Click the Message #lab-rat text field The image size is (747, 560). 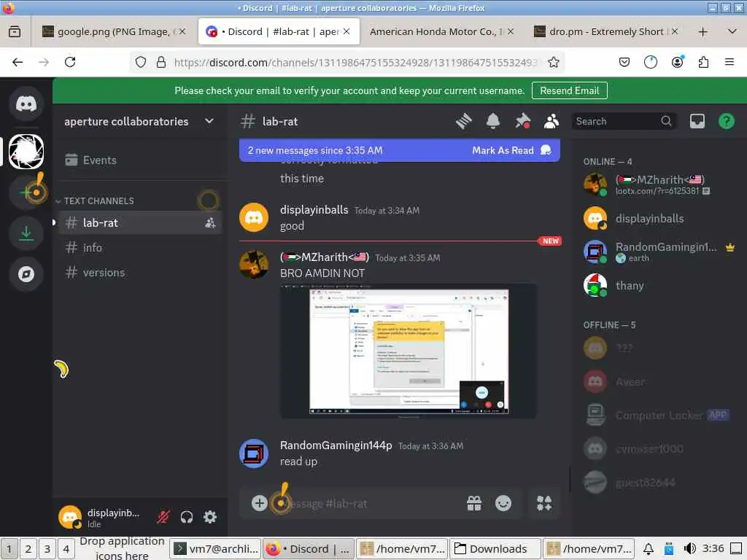coord(367,503)
